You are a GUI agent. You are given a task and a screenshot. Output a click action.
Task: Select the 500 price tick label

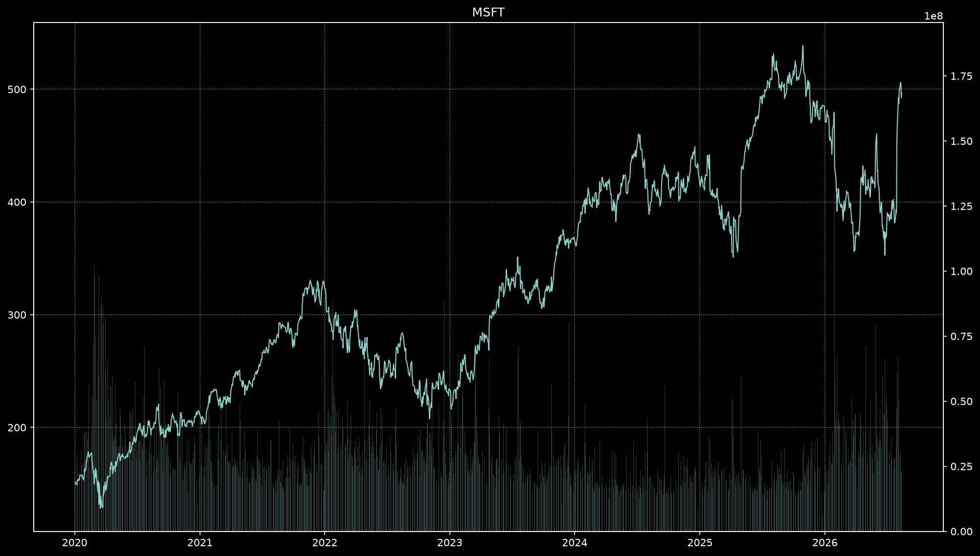click(x=18, y=90)
